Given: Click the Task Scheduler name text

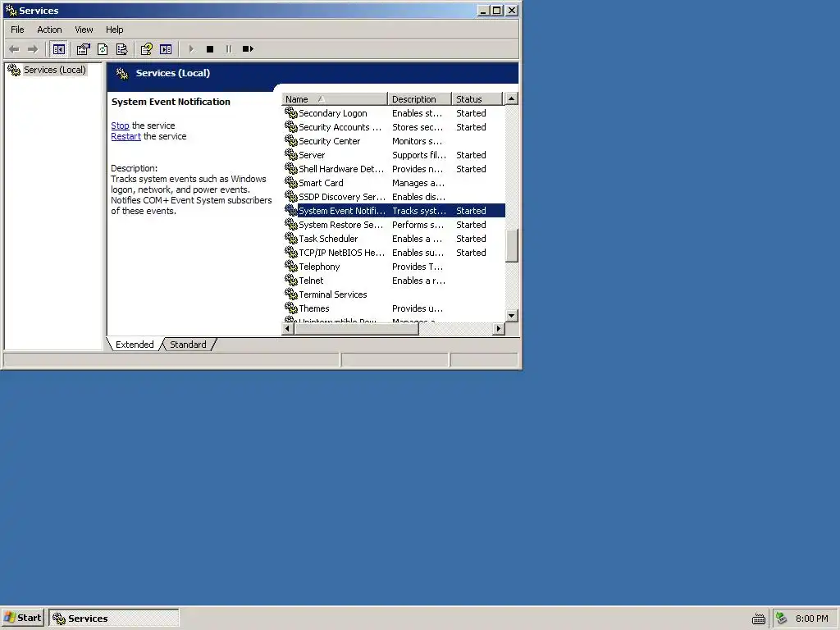Looking at the screenshot, I should point(328,239).
